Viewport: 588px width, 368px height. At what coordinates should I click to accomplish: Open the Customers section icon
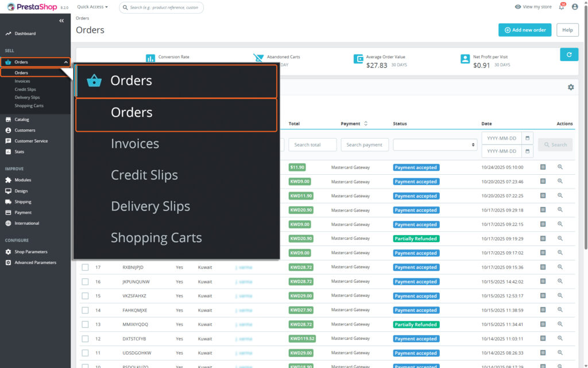(x=8, y=130)
